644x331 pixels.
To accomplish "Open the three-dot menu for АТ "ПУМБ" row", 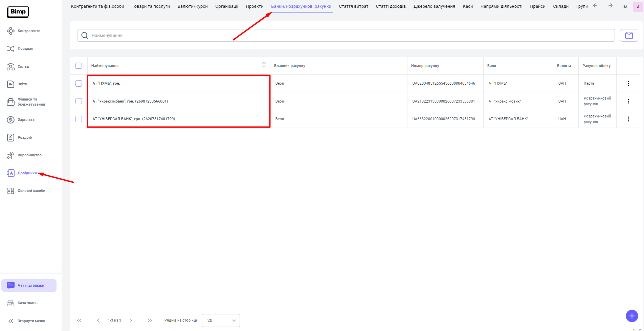I will (x=628, y=84).
